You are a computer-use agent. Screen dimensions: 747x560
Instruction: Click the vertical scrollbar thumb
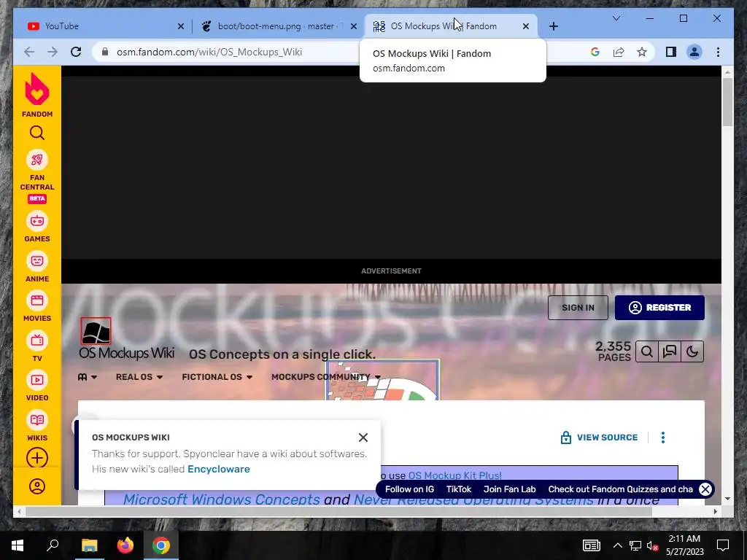(x=727, y=102)
